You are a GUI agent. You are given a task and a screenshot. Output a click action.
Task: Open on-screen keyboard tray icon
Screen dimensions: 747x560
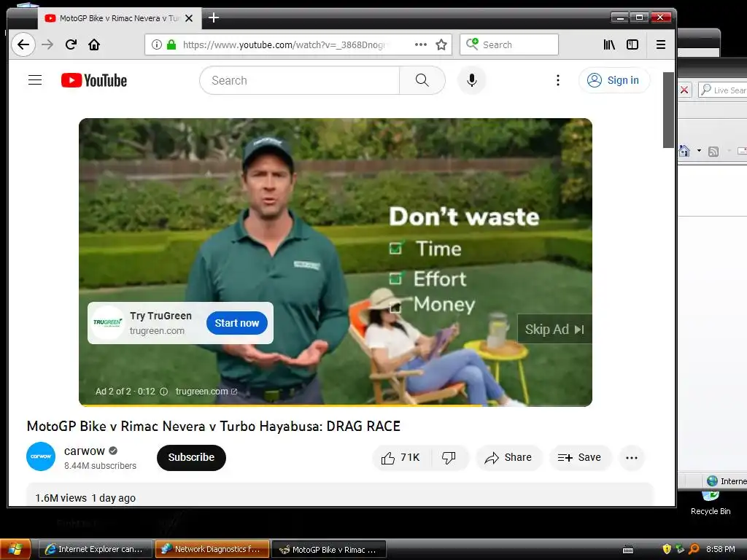point(628,550)
